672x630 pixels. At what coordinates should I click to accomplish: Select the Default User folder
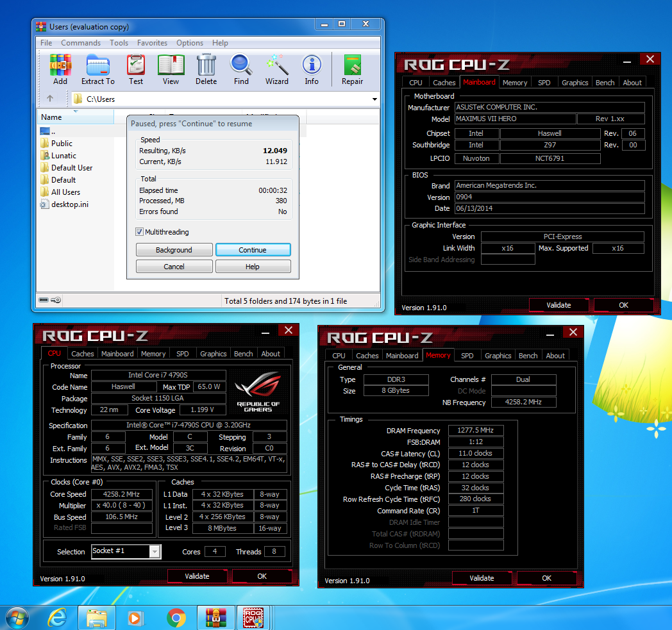tap(67, 167)
